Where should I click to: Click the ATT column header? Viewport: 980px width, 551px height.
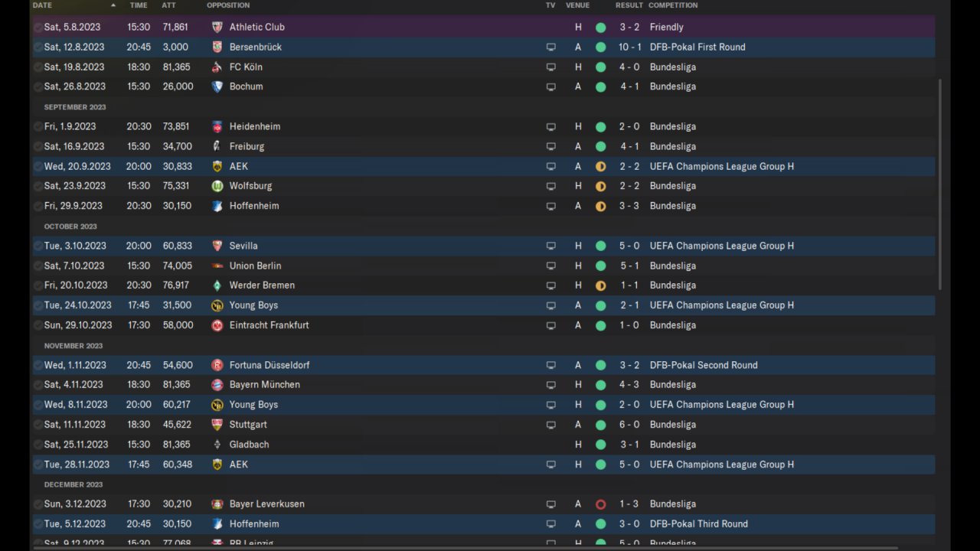[x=168, y=5]
